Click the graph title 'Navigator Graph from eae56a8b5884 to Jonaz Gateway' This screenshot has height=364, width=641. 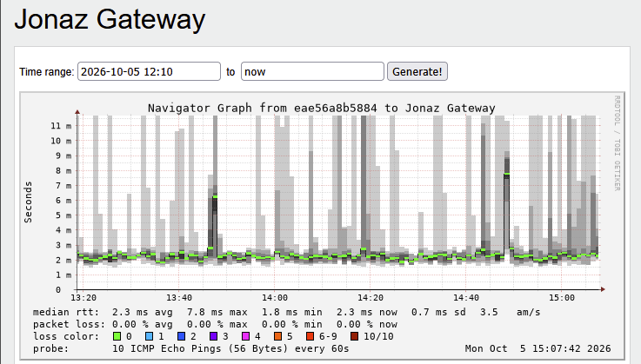pyautogui.click(x=321, y=109)
